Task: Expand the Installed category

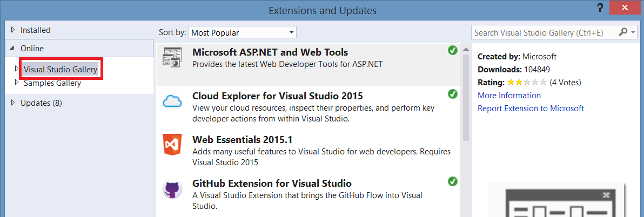Action: (13, 30)
